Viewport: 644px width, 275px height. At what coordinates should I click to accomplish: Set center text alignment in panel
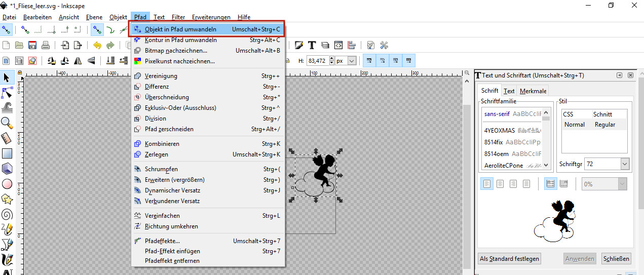pyautogui.click(x=500, y=184)
